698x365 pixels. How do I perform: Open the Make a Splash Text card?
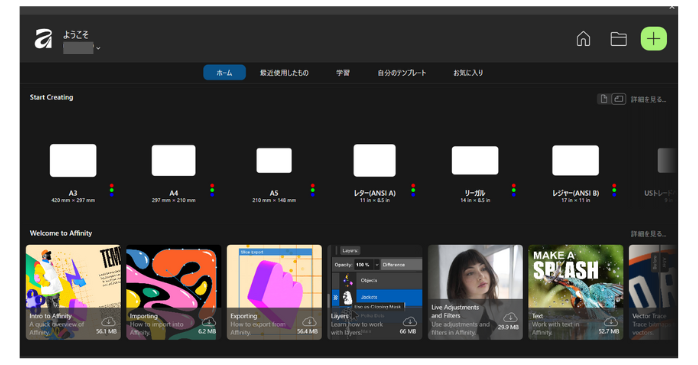coord(576,292)
